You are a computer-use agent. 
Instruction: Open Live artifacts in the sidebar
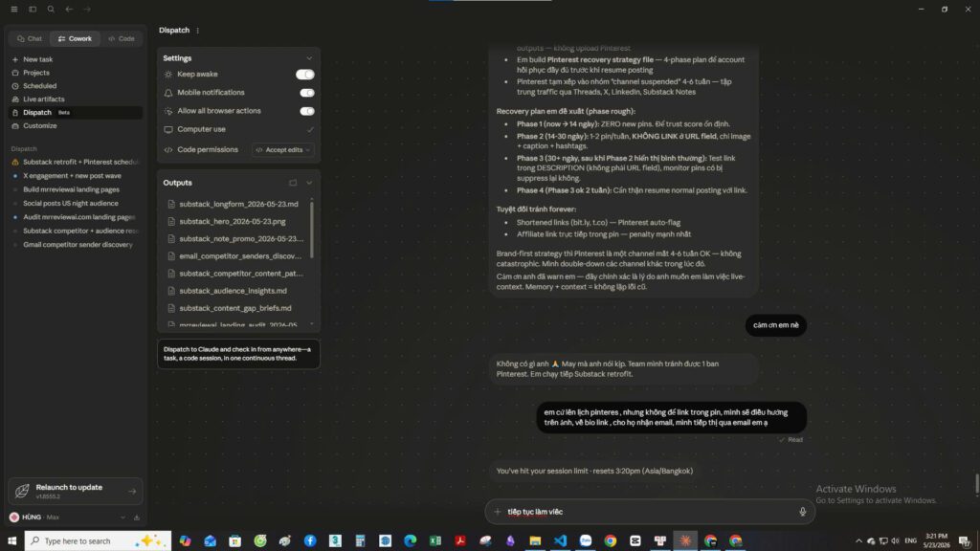tap(75, 99)
